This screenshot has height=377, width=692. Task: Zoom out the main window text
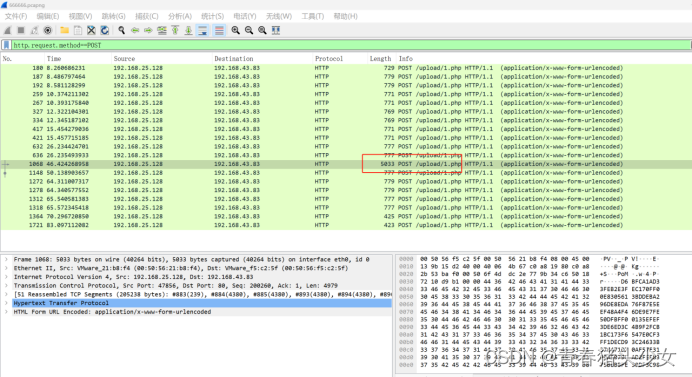(249, 30)
